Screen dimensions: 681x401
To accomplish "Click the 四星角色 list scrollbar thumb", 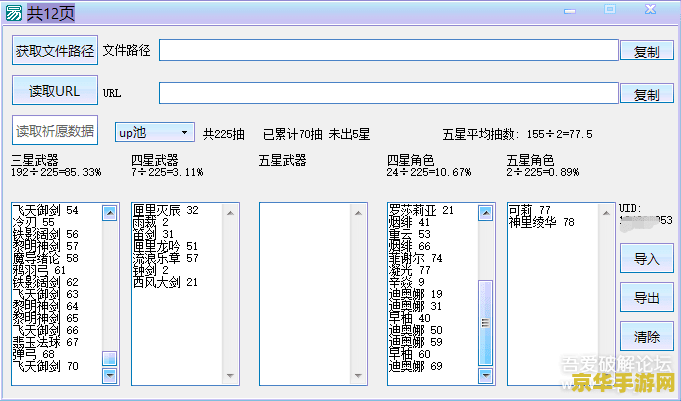I will [x=485, y=323].
